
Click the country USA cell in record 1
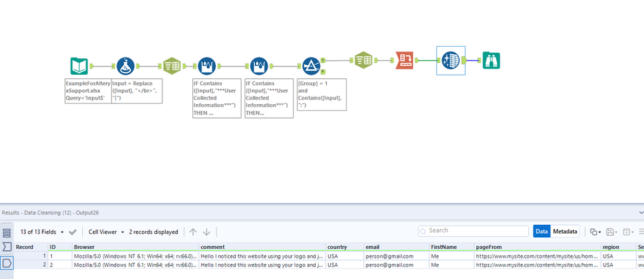tap(345, 256)
